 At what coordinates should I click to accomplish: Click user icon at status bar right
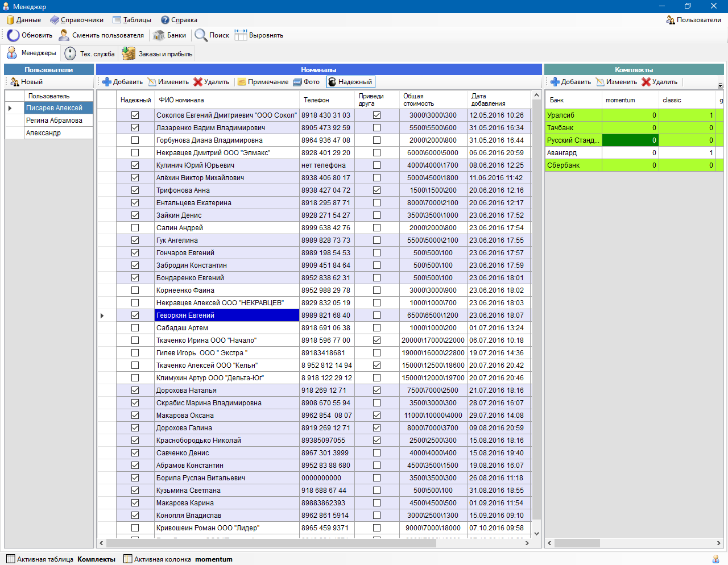pyautogui.click(x=715, y=559)
